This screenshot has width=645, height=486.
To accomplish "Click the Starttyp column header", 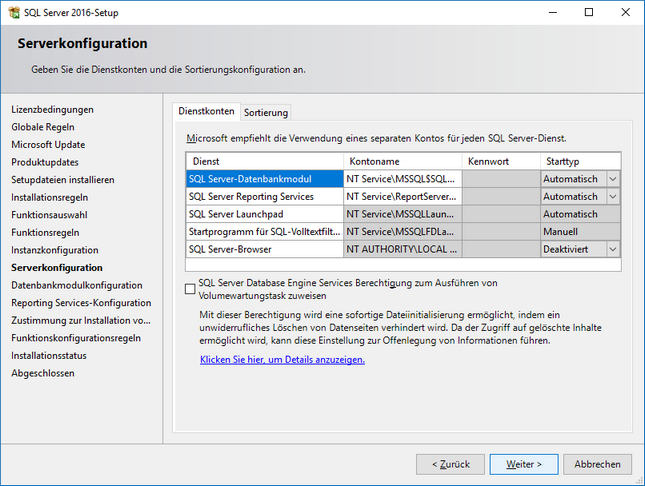I will pyautogui.click(x=580, y=161).
